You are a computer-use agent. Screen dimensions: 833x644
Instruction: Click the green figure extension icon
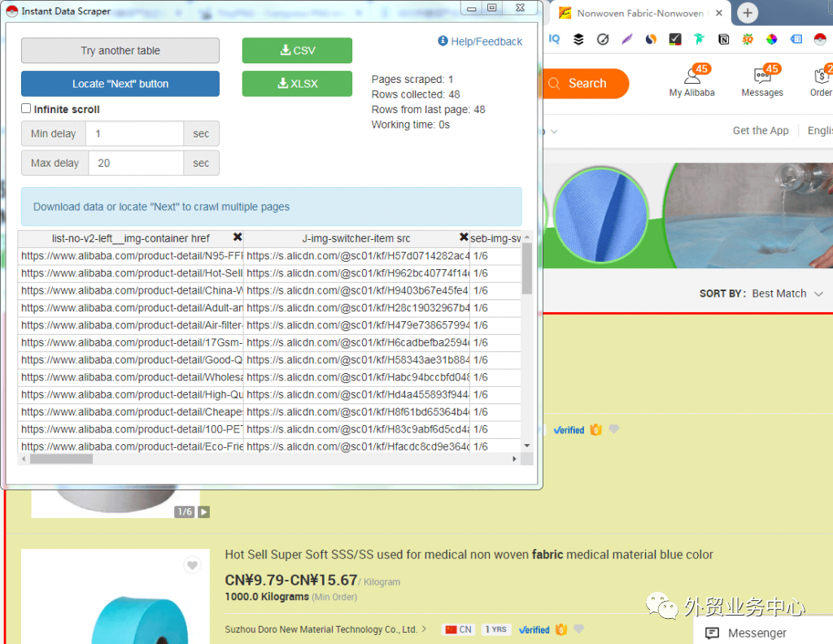[x=699, y=39]
